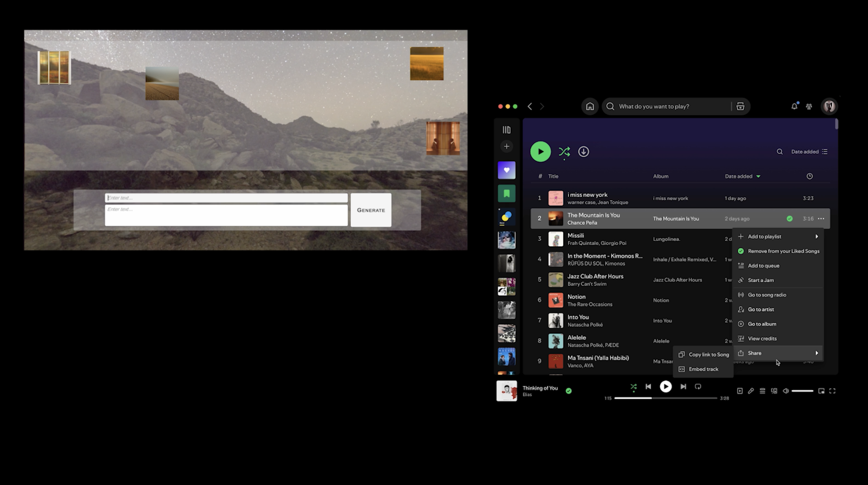Go back with the Spotify back arrow
Viewport: 868px width, 485px height.
point(530,106)
